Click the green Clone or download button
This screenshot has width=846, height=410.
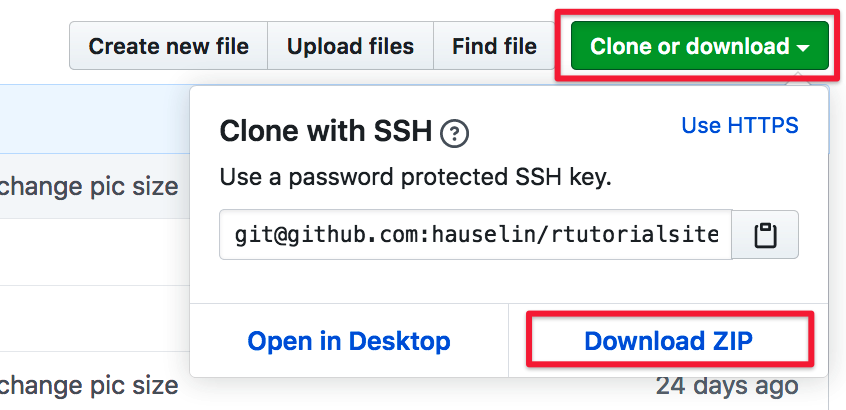click(700, 46)
